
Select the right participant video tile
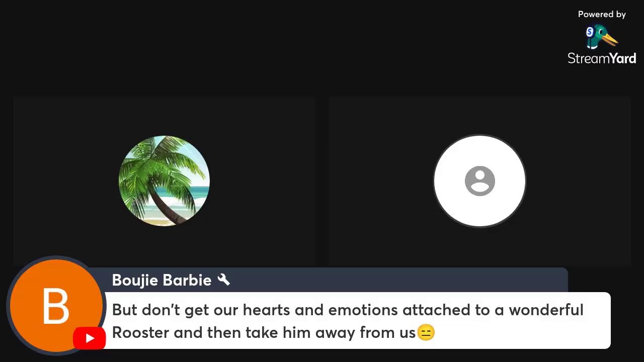[x=479, y=181]
